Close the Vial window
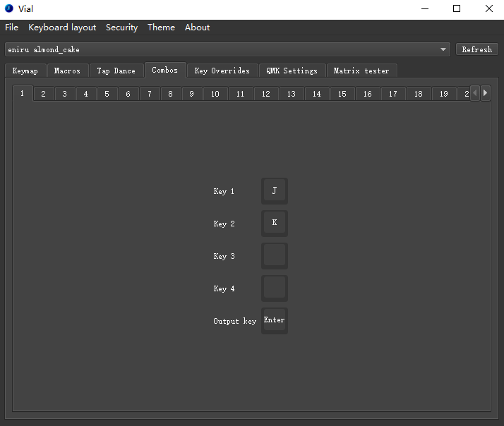This screenshot has width=504, height=426. coord(488,8)
